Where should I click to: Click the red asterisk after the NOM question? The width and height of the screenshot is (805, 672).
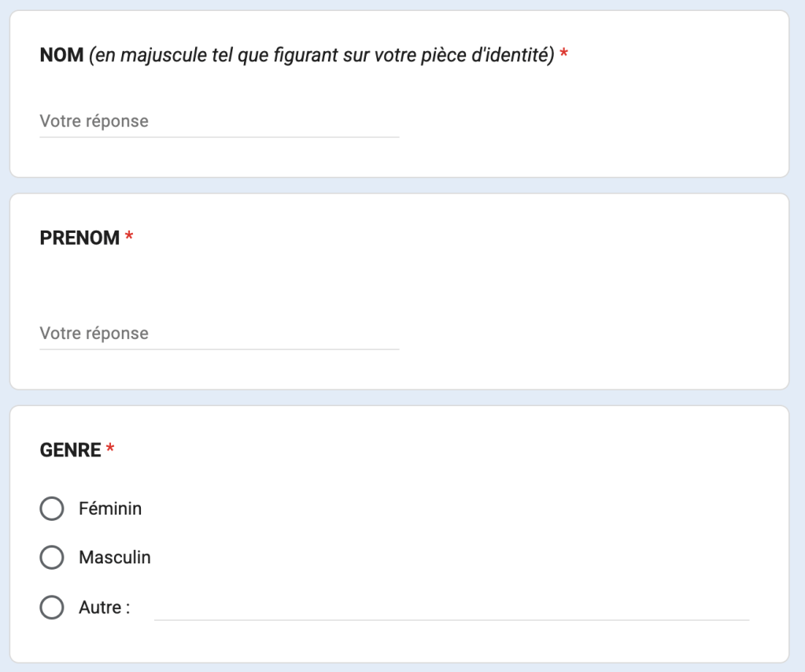563,53
